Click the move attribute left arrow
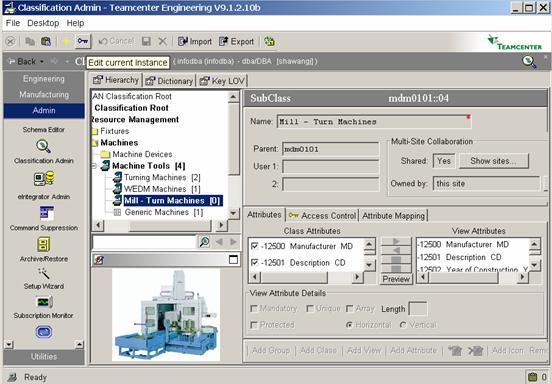552x384 pixels. pos(396,250)
